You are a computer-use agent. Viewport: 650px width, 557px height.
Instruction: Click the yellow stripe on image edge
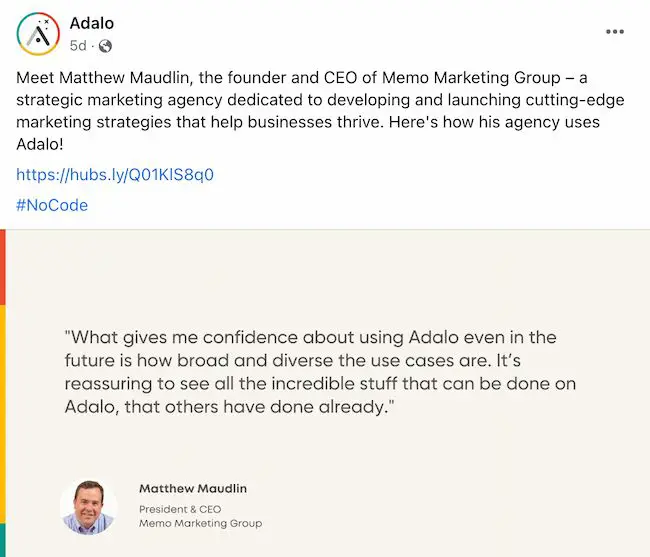[2, 414]
